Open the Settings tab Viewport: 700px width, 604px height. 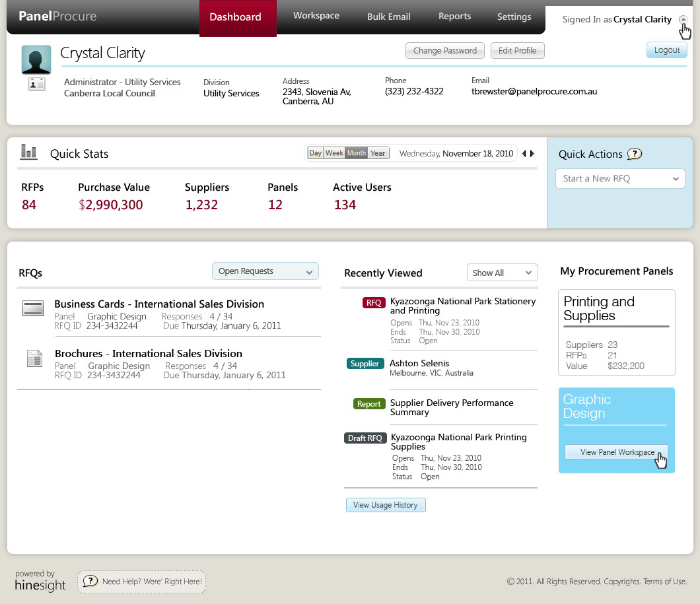[514, 17]
